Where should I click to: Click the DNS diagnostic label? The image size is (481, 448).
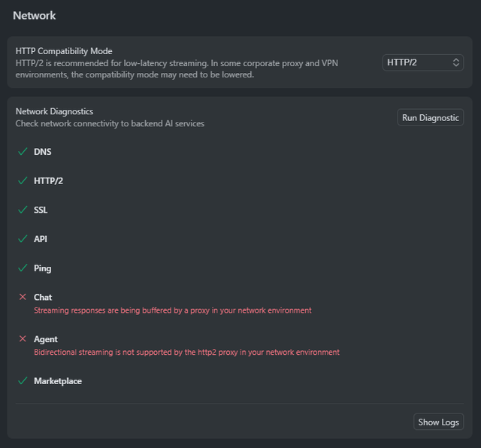pyautogui.click(x=43, y=152)
